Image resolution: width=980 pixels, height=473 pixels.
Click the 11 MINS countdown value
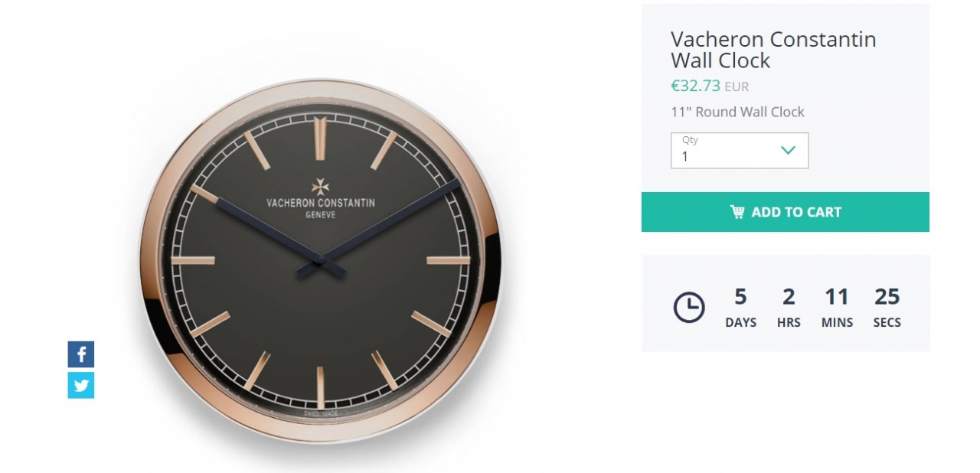837,308
